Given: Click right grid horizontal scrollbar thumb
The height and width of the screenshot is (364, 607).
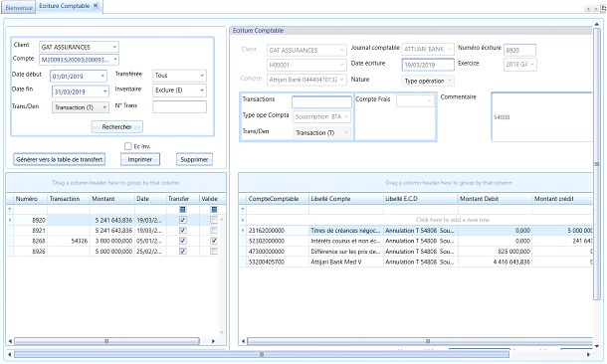Looking at the screenshot, I should click(420, 341).
